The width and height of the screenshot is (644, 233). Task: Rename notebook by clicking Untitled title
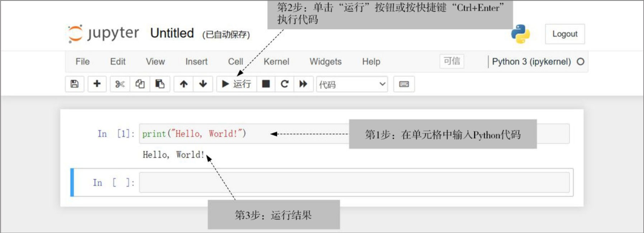point(172,33)
